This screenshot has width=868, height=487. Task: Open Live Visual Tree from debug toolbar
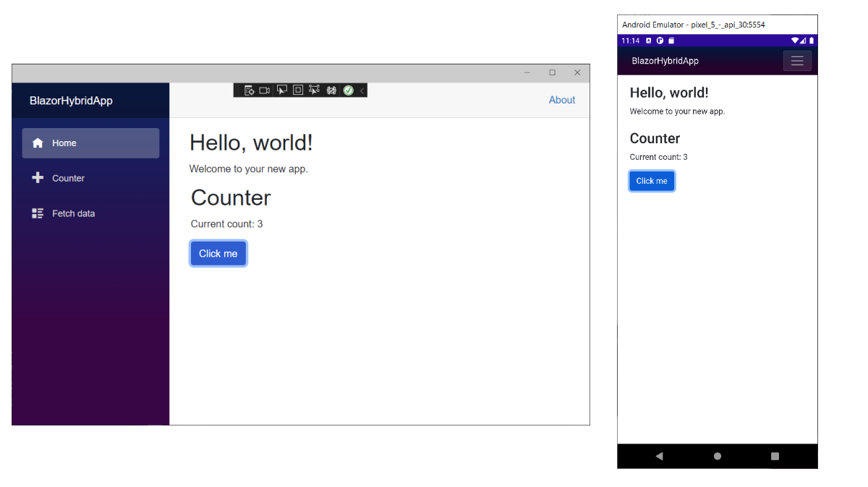point(249,90)
